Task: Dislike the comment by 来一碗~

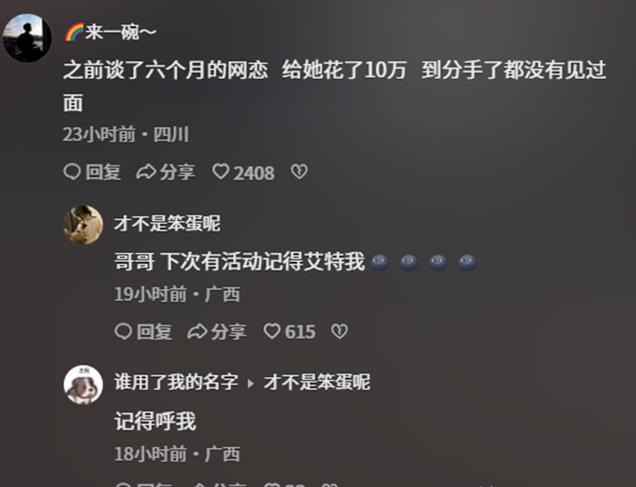Action: tap(299, 172)
